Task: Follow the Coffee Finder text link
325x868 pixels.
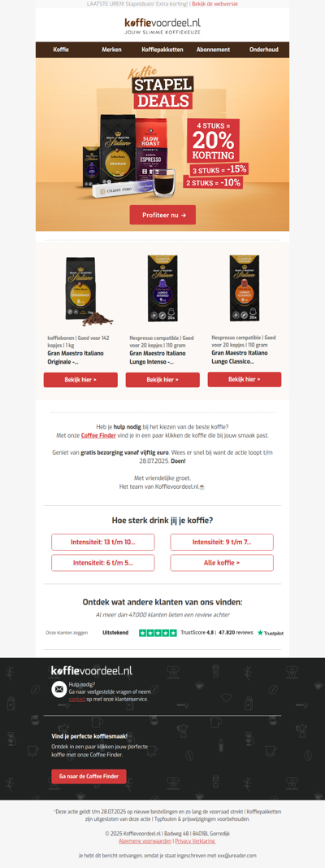Action: click(x=94, y=436)
